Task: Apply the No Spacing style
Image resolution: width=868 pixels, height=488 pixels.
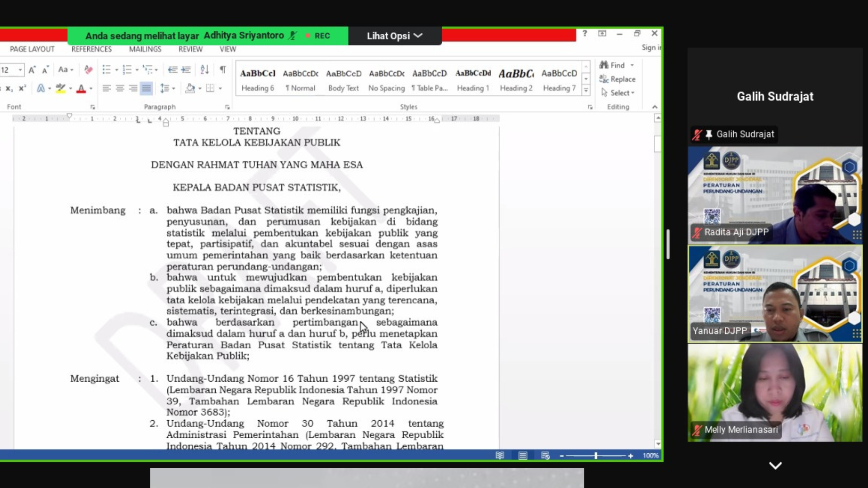Action: pos(387,80)
